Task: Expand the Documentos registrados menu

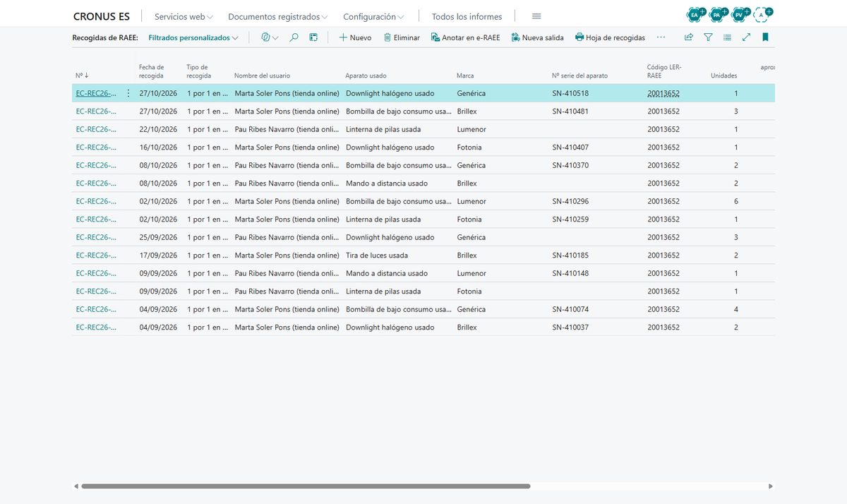Action: (x=278, y=16)
